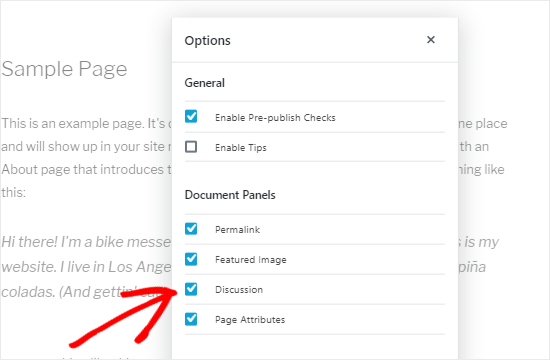
Task: Uncheck the Featured Image checkbox box
Action: pyautogui.click(x=191, y=259)
